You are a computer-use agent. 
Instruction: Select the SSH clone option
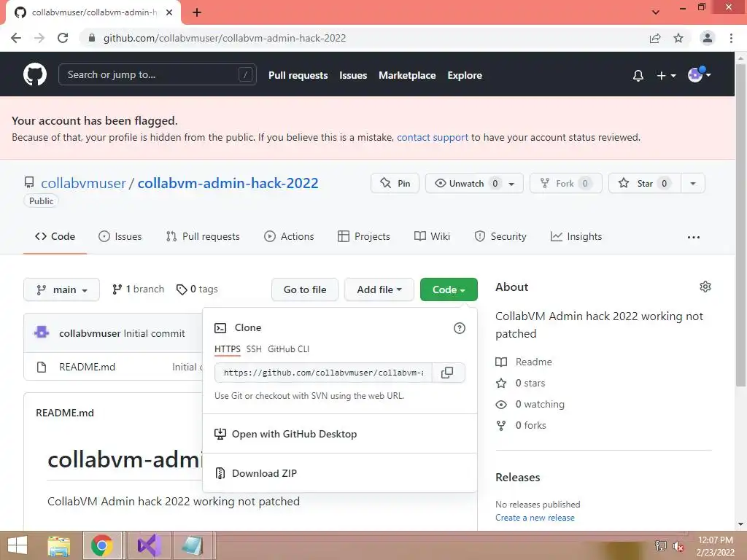tap(254, 349)
